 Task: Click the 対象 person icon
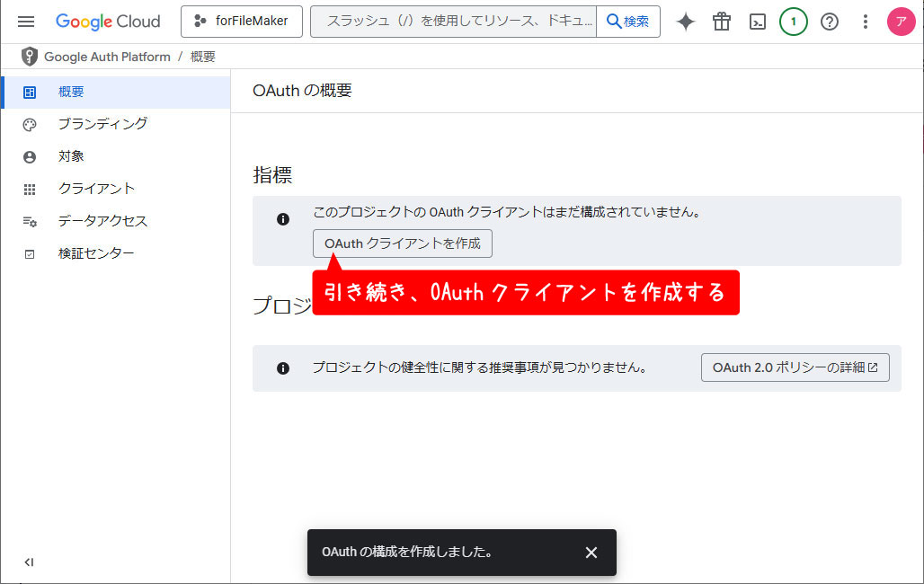(30, 156)
